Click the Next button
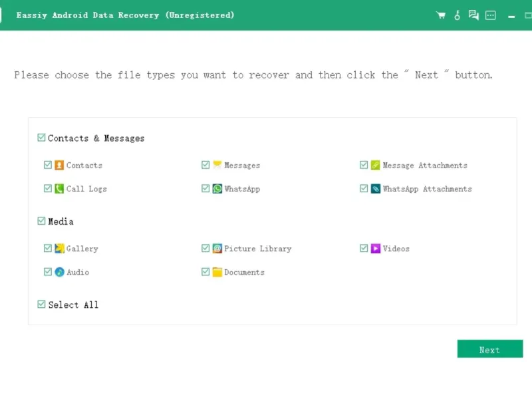This screenshot has height=399, width=532. [489, 350]
